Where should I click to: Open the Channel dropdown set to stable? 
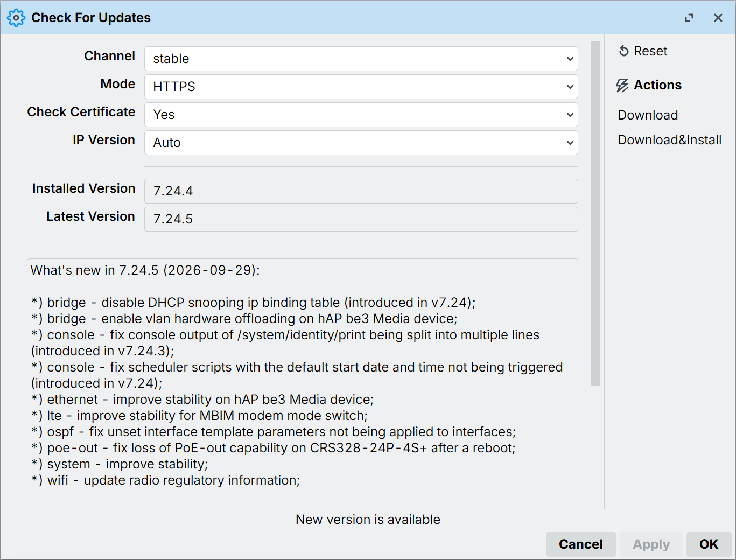361,59
